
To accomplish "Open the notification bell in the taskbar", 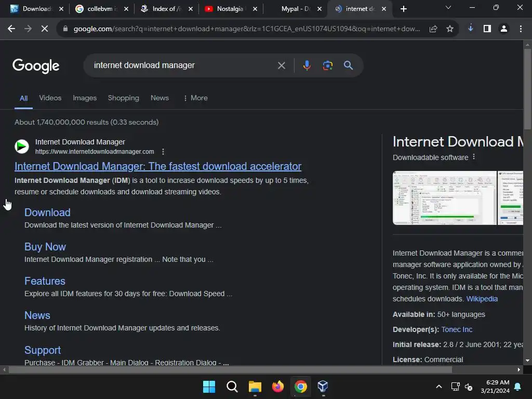I will click(x=518, y=387).
